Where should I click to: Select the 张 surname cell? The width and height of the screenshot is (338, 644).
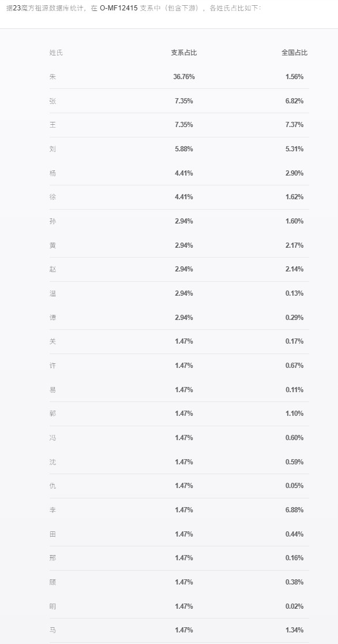[x=53, y=101]
